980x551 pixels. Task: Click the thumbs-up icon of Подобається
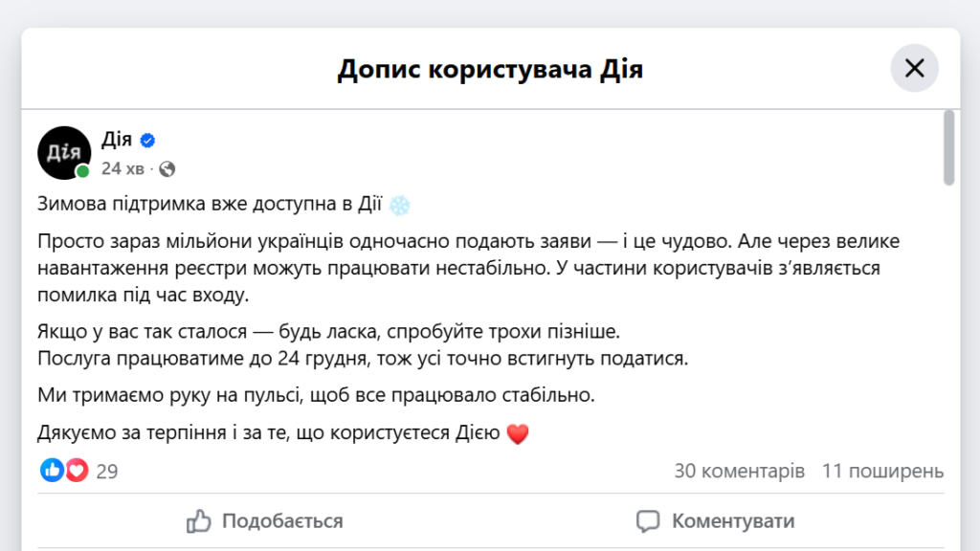[199, 521]
